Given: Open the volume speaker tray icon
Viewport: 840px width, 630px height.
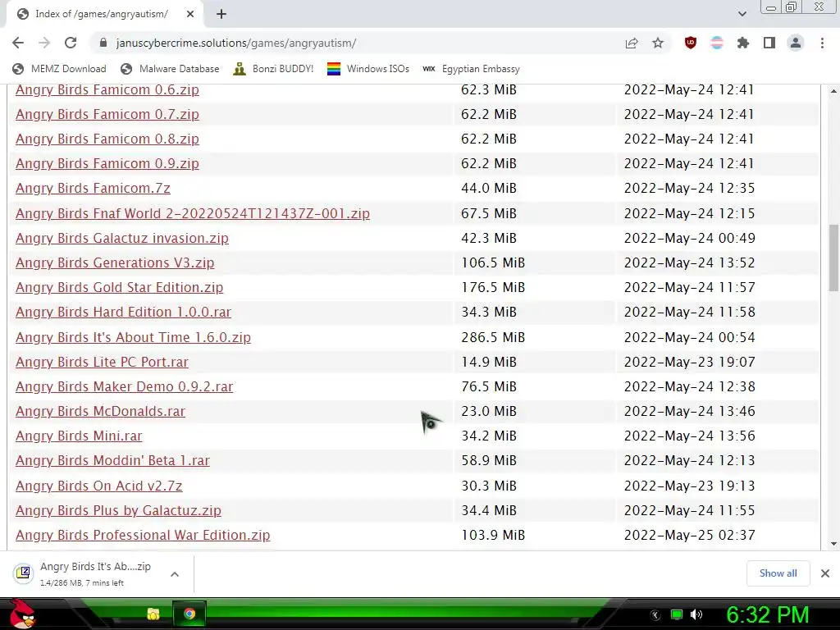Looking at the screenshot, I should coord(696,615).
